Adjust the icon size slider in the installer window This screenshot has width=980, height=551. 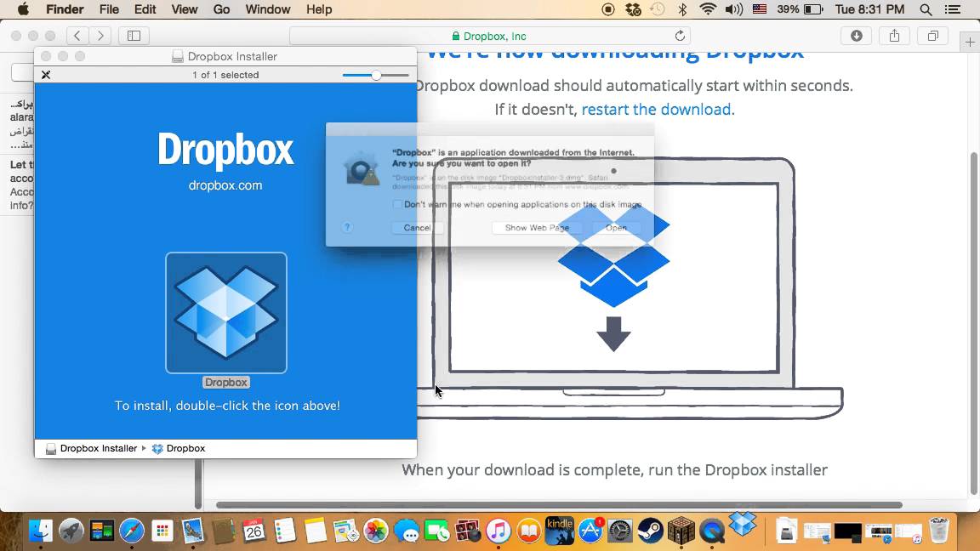tap(374, 74)
